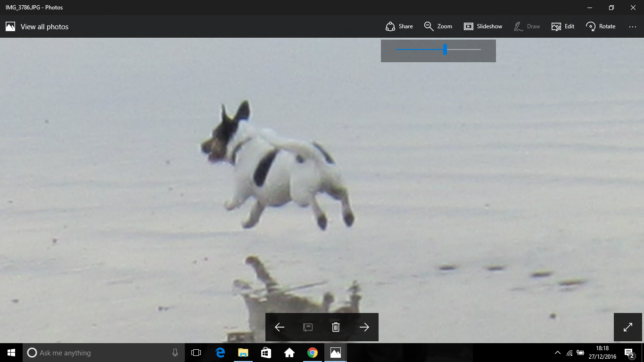Expand hidden system tray icons chevron

557,353
